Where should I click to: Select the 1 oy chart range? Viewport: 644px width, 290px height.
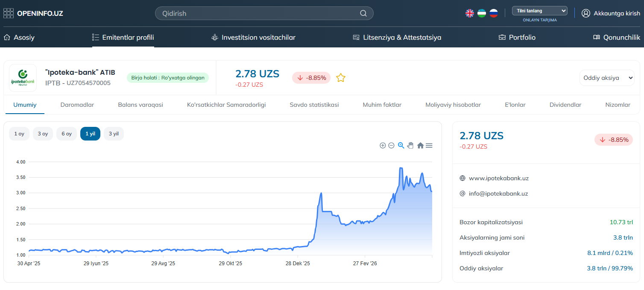[x=19, y=134]
